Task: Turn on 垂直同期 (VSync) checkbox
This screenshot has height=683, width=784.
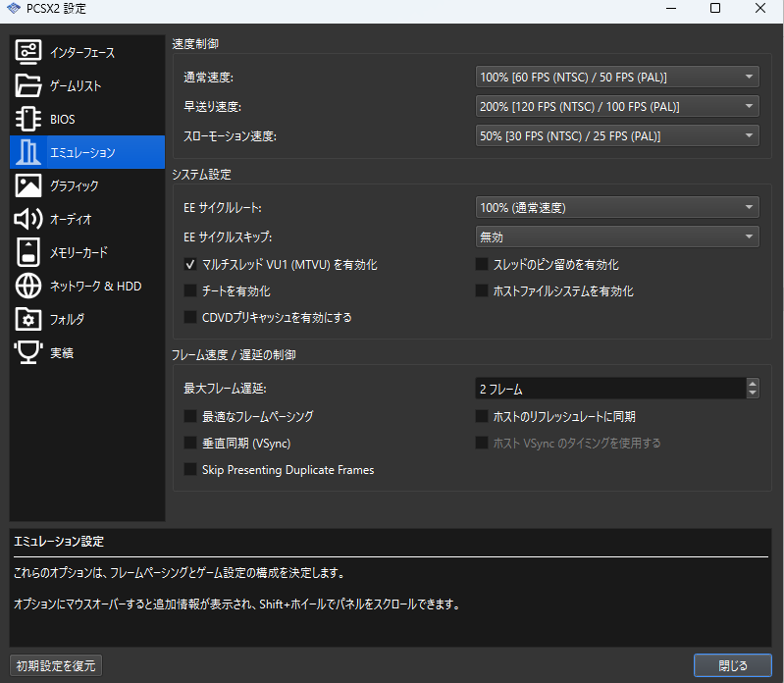Action: pos(190,443)
